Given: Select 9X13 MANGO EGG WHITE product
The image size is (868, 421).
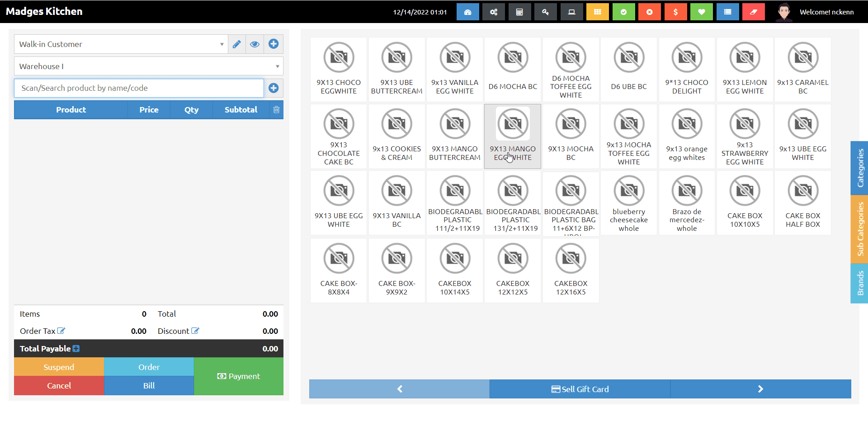Looking at the screenshot, I should coord(513,136).
